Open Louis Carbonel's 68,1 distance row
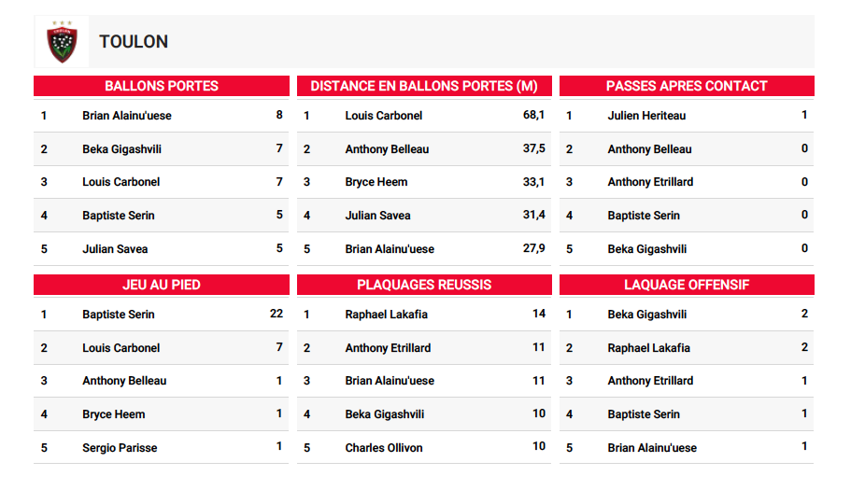The height and width of the screenshot is (504, 865). click(424, 116)
